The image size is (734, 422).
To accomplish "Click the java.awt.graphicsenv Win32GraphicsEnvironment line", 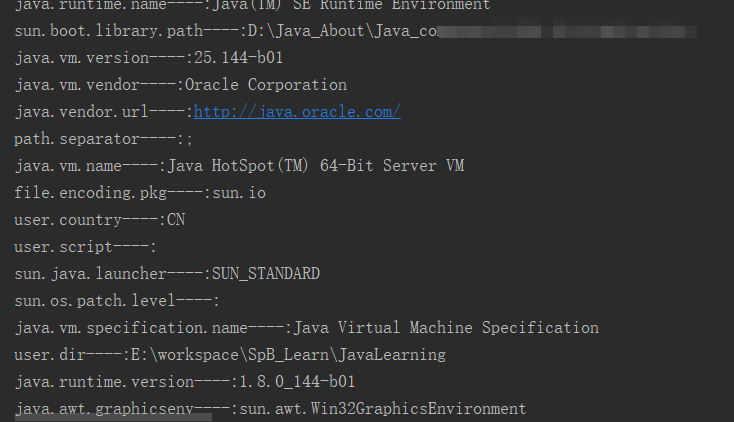I will (x=270, y=409).
